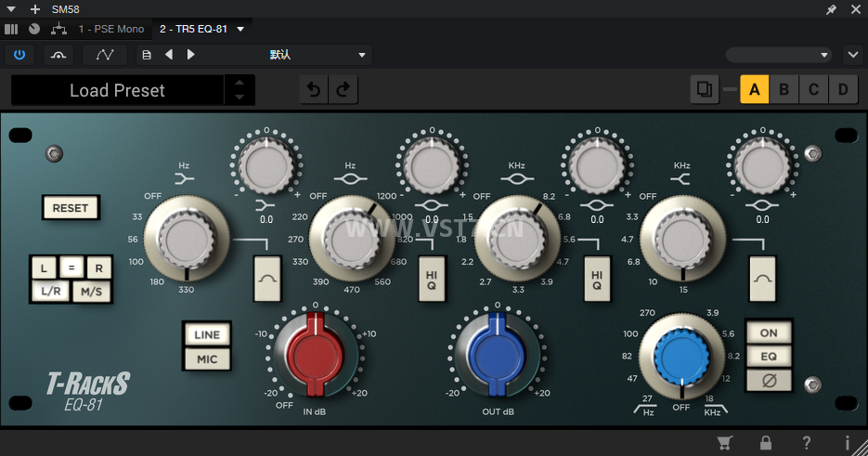Redo the last change
Screen dimensions: 868x456
click(x=343, y=90)
